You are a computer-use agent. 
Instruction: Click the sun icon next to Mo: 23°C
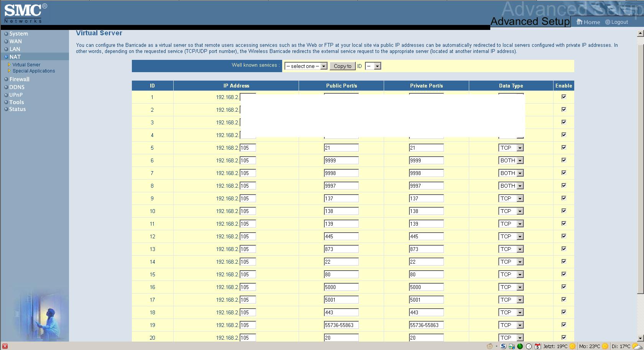pos(605,346)
